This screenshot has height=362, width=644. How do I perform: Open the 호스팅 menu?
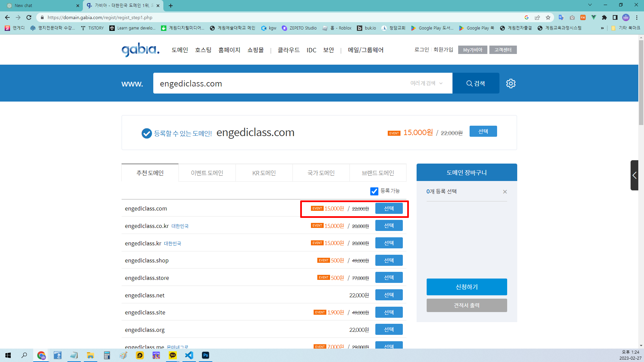(x=203, y=50)
